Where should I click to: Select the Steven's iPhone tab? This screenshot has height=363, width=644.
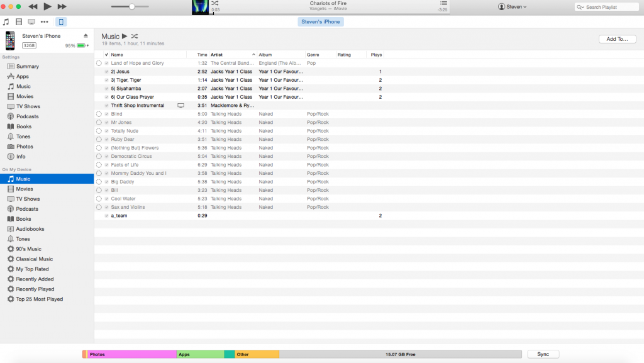321,22
